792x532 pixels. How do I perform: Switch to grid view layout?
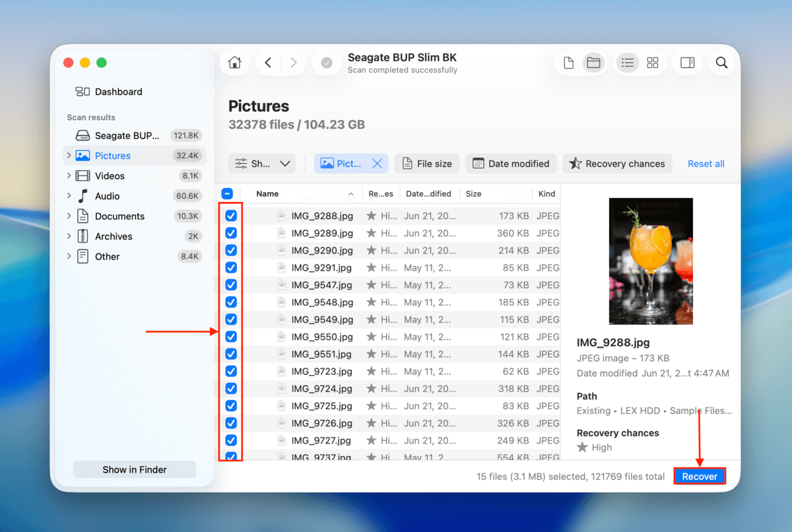tap(653, 62)
